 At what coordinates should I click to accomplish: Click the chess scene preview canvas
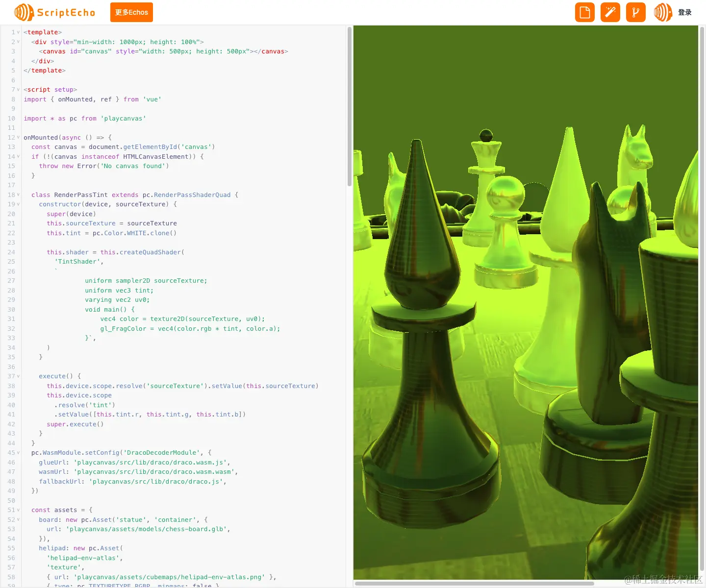526,302
